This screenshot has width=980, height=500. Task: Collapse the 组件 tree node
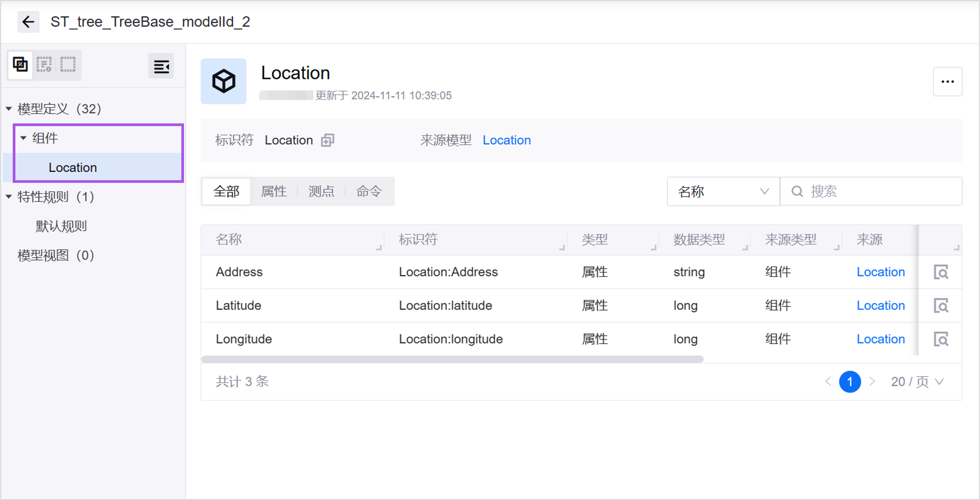[x=23, y=138]
